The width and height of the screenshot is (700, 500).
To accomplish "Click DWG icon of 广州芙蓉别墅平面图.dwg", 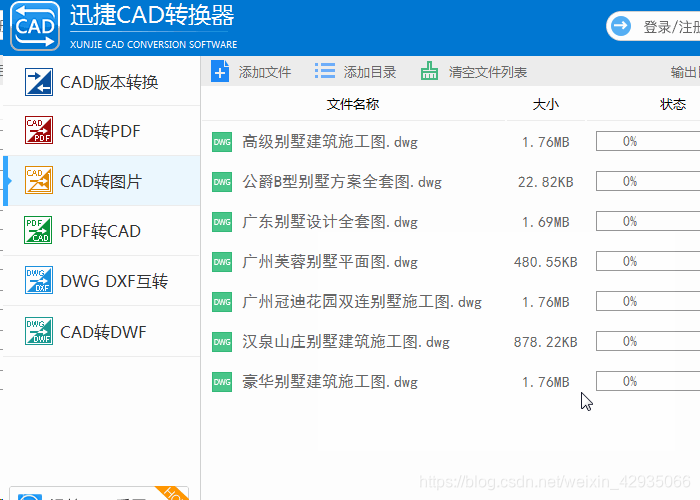I will [x=222, y=262].
